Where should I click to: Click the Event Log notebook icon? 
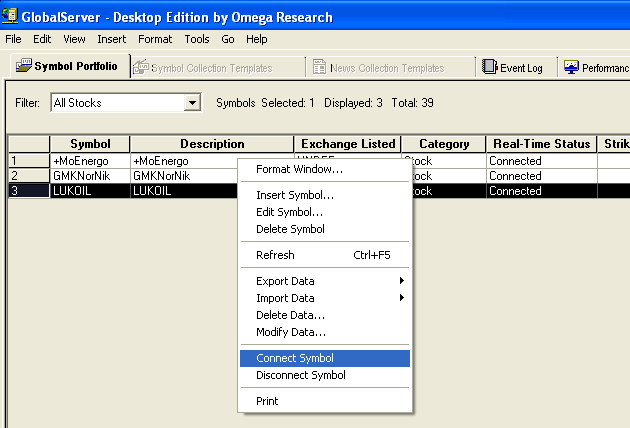pyautogui.click(x=489, y=67)
